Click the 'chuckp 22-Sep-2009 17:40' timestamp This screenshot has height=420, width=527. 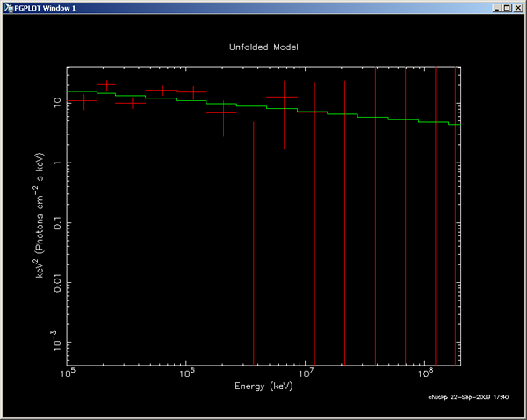click(x=468, y=397)
